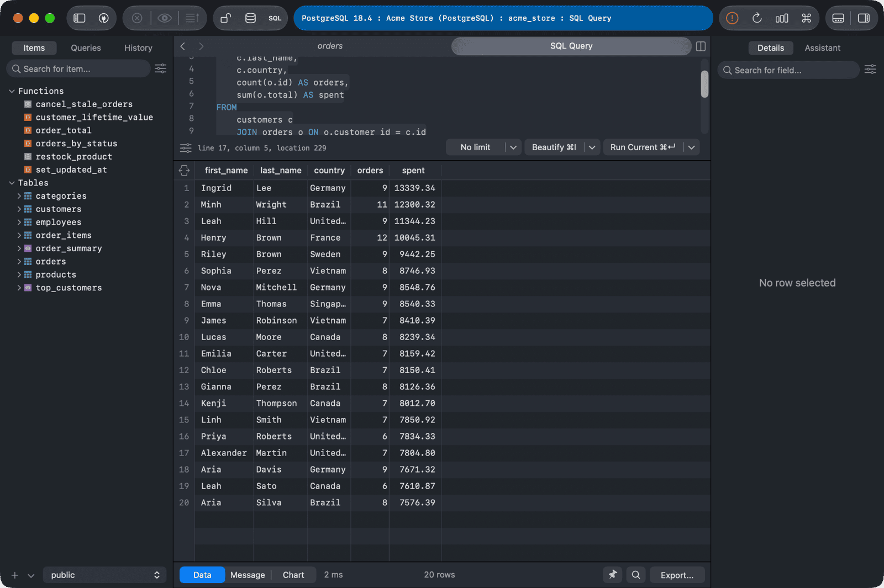Open the database selector cylinder icon

pos(250,18)
